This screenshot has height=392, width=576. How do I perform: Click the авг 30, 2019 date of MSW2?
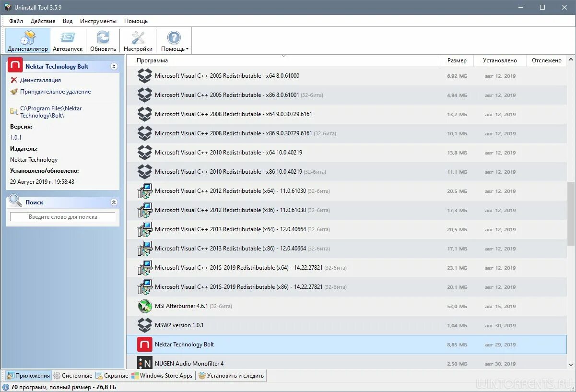(500, 325)
